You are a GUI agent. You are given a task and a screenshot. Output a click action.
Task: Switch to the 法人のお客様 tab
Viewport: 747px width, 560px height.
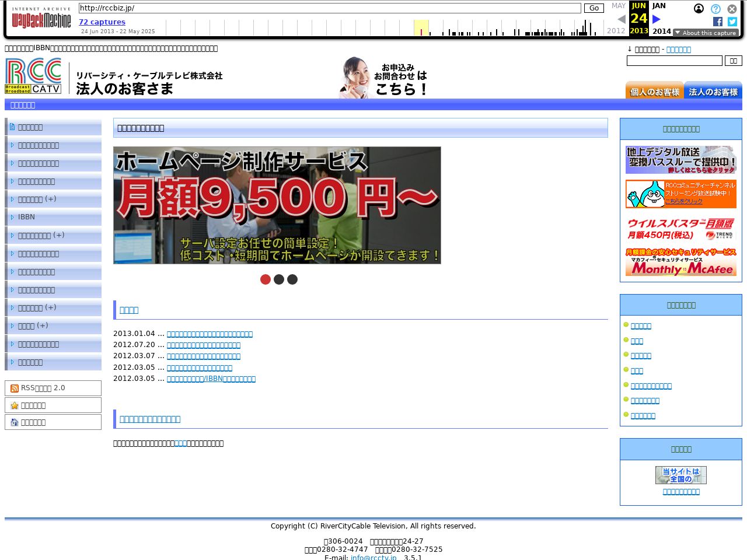pos(713,90)
